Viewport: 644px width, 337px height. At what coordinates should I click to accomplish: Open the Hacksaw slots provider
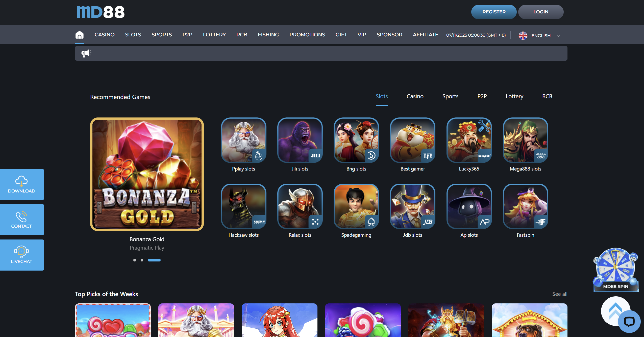(x=243, y=206)
